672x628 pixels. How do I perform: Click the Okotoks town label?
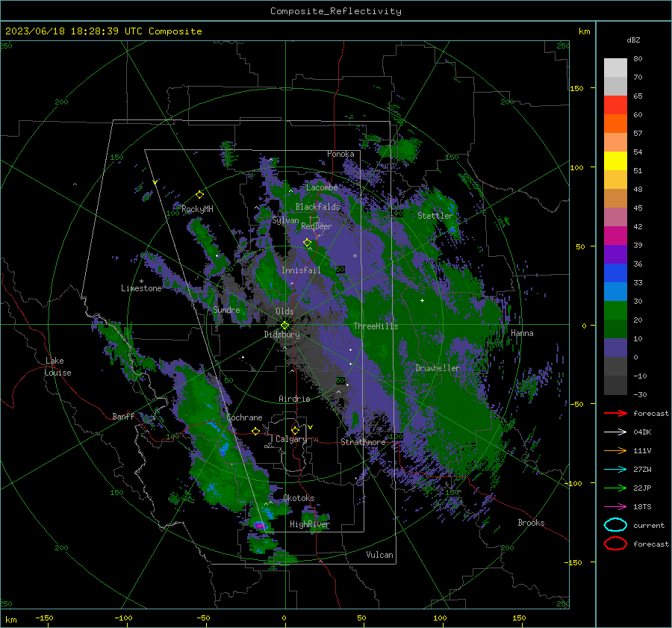[x=299, y=498]
